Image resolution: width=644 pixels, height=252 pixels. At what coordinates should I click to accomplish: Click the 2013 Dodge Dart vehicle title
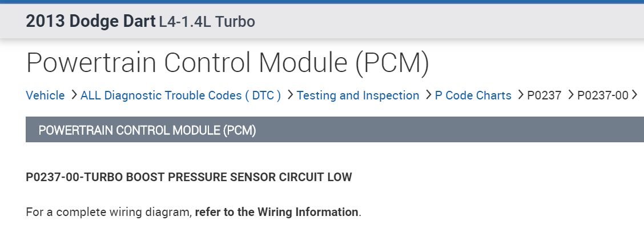(x=90, y=22)
